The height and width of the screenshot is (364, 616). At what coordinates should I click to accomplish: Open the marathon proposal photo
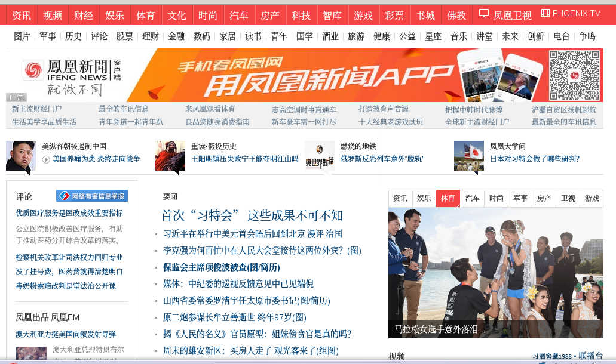click(496, 273)
